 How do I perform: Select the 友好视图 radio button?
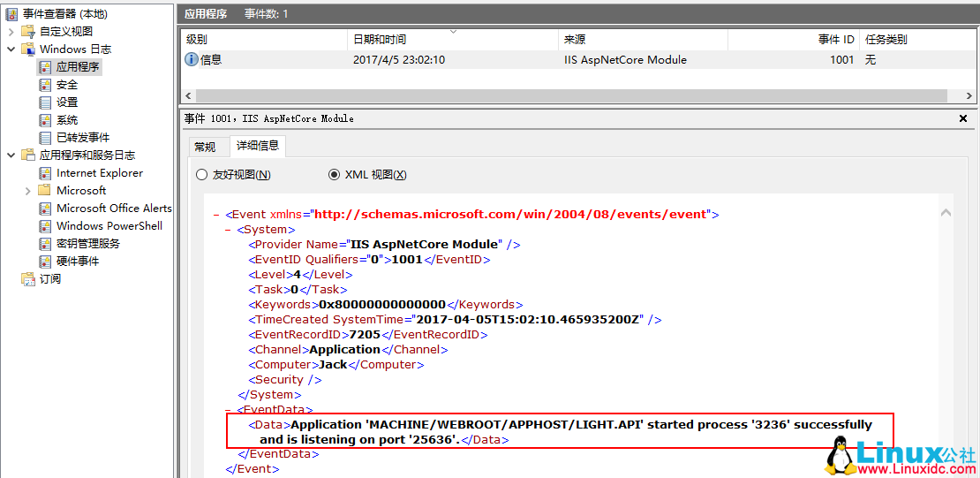[x=201, y=175]
